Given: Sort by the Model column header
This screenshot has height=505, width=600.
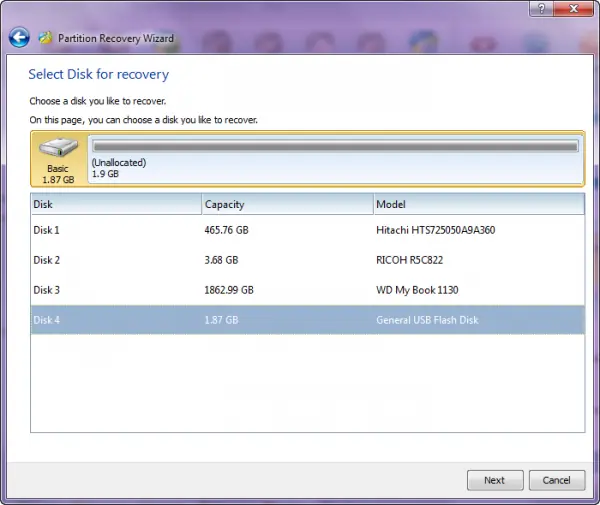Looking at the screenshot, I should point(479,204).
